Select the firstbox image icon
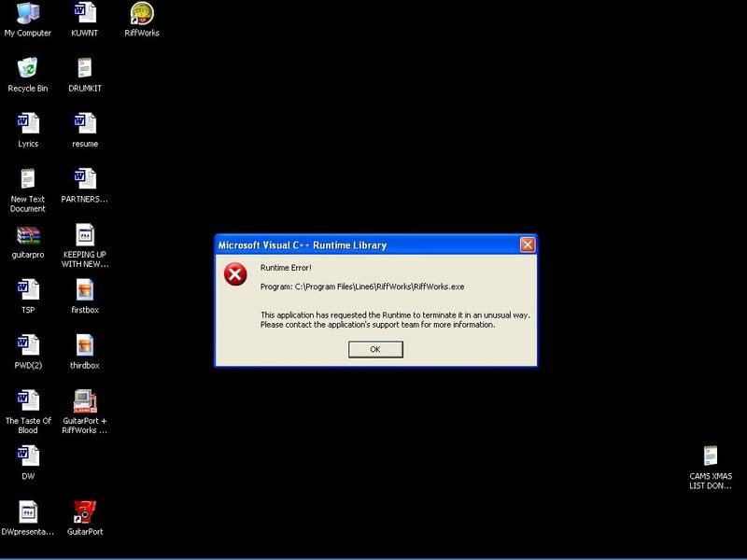This screenshot has height=560, width=747. coord(85,289)
